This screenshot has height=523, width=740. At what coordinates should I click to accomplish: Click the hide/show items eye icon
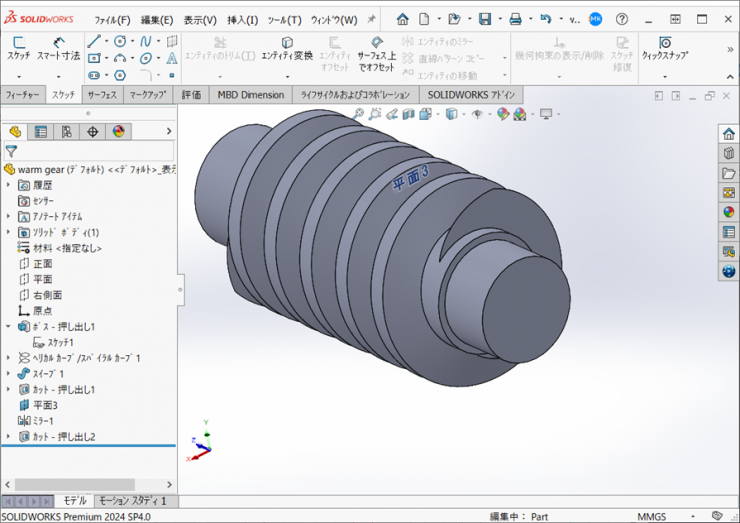coord(477,114)
